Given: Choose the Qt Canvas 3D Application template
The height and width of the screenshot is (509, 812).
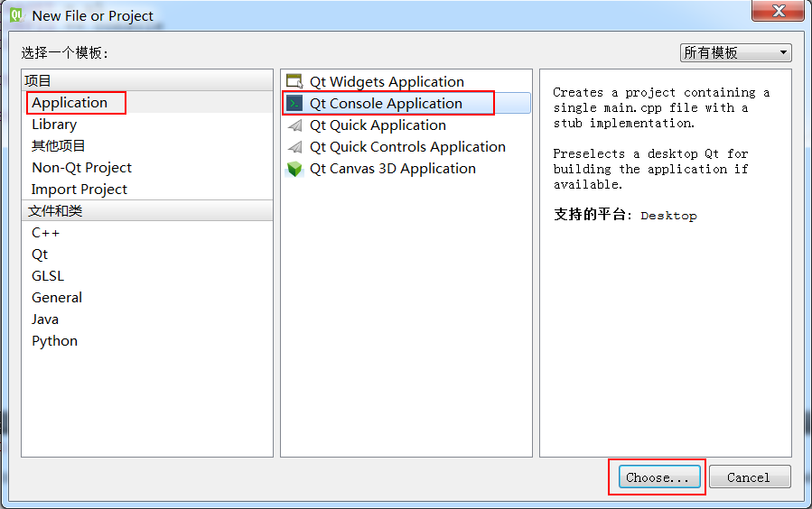Looking at the screenshot, I should pyautogui.click(x=406, y=169).
